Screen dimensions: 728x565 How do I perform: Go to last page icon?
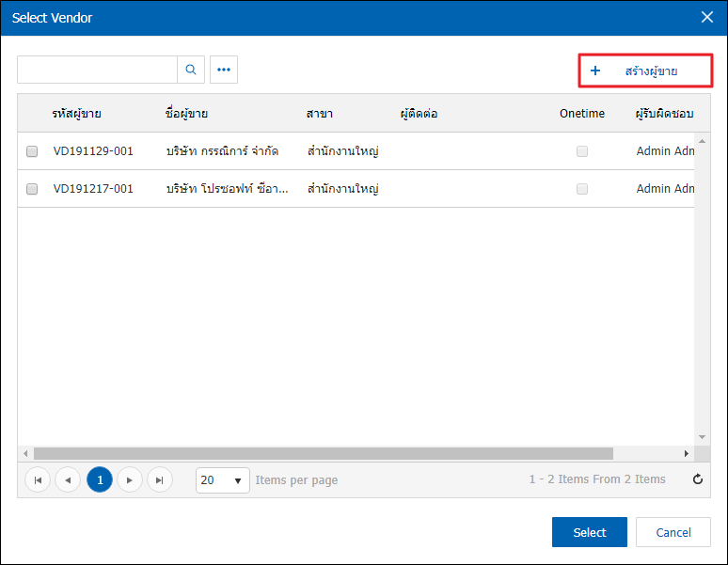pos(160,479)
